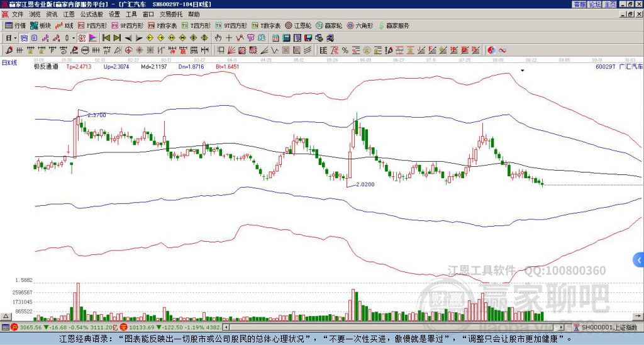The image size is (644, 345).
Task: Click the 客服 button
Action: (x=579, y=4)
